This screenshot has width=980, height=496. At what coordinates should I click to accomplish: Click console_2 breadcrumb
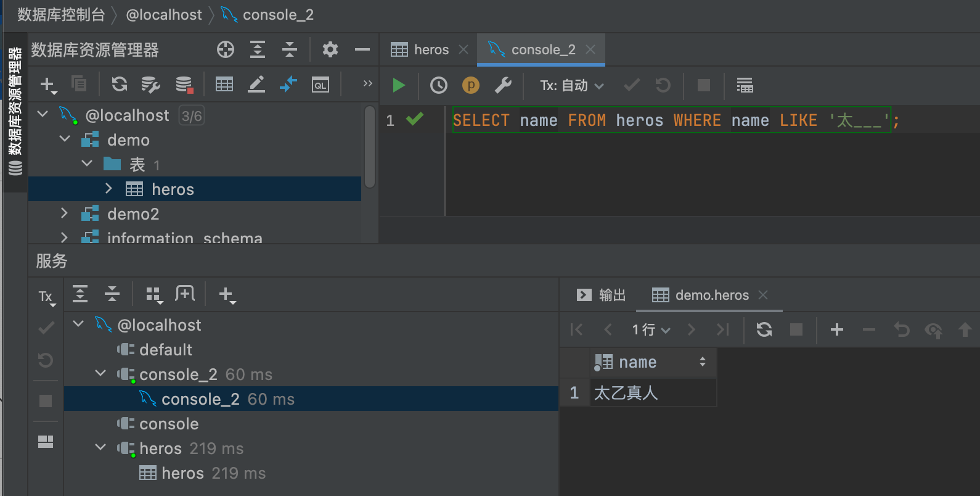pos(268,15)
